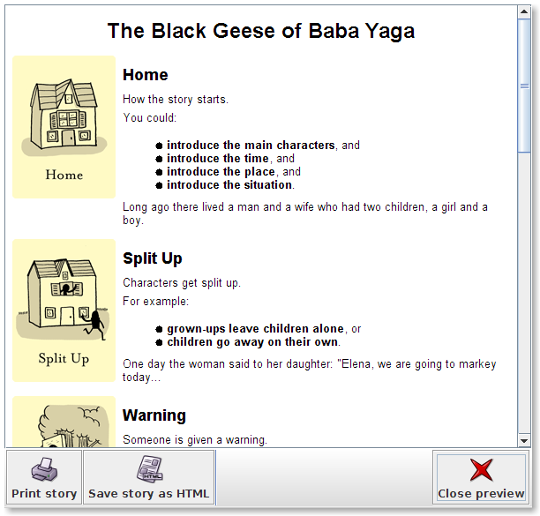Click the 'Split Up' caption under the card
540x516 pixels.
(64, 359)
